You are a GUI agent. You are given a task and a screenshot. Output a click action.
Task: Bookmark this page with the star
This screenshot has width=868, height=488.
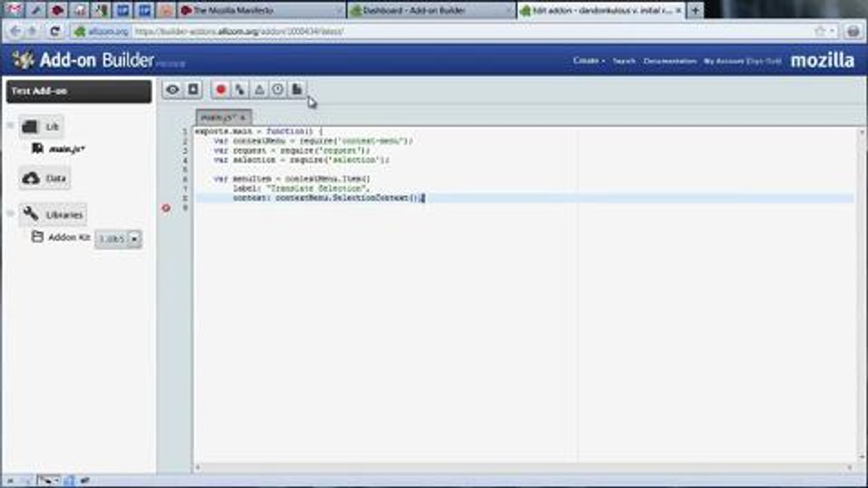820,31
